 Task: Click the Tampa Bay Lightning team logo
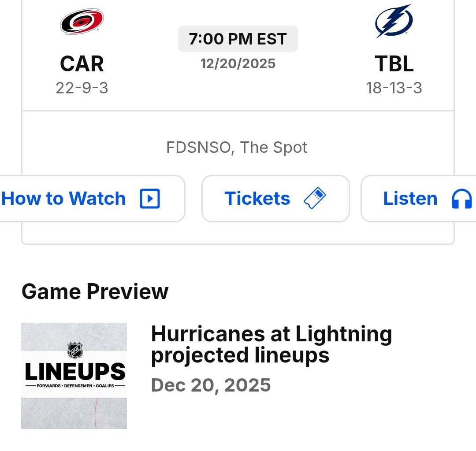pyautogui.click(x=394, y=21)
